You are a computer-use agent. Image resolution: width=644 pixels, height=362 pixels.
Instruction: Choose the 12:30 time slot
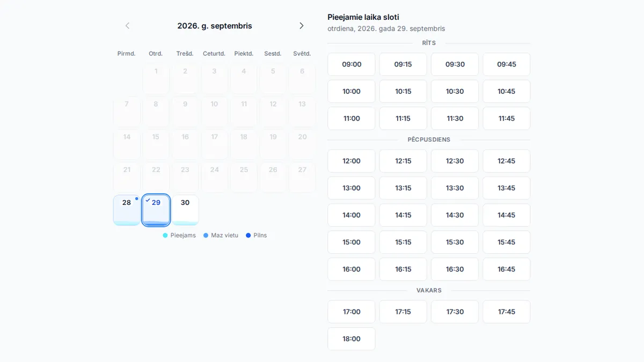pyautogui.click(x=455, y=161)
